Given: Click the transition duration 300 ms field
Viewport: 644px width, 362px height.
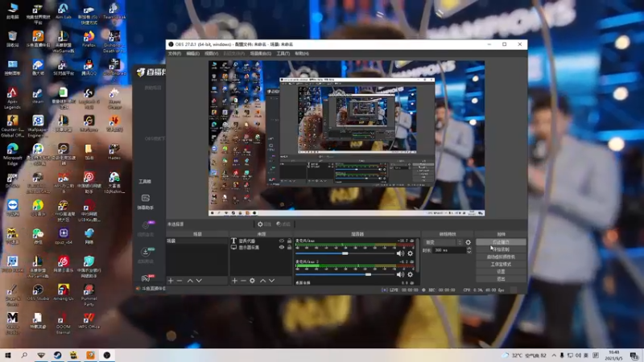Looking at the screenshot, I should (449, 250).
